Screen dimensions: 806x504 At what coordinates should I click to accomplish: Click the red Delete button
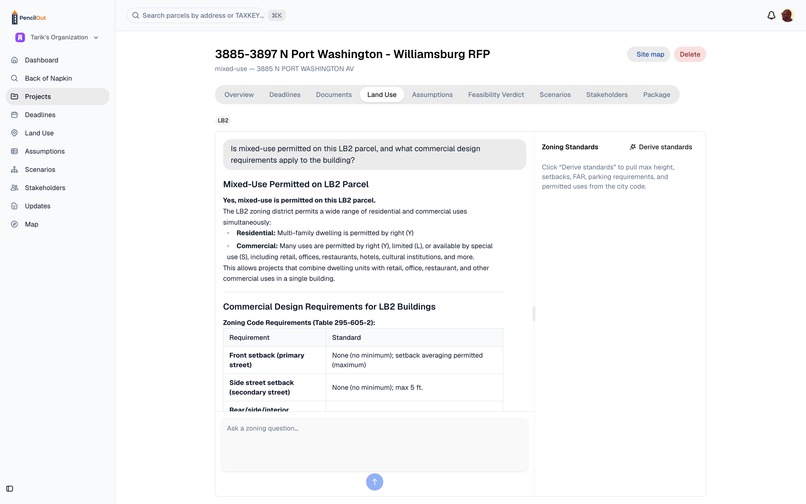coord(690,55)
